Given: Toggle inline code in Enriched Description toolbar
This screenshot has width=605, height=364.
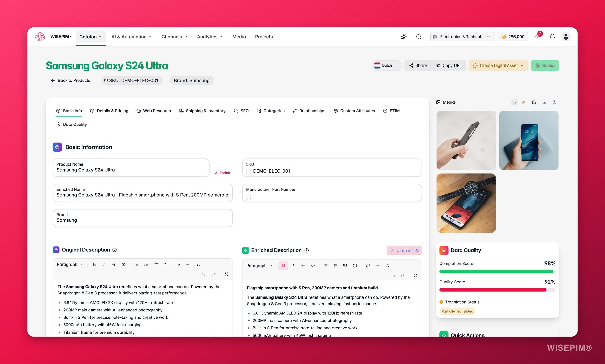Looking at the screenshot, I should pyautogui.click(x=313, y=266).
